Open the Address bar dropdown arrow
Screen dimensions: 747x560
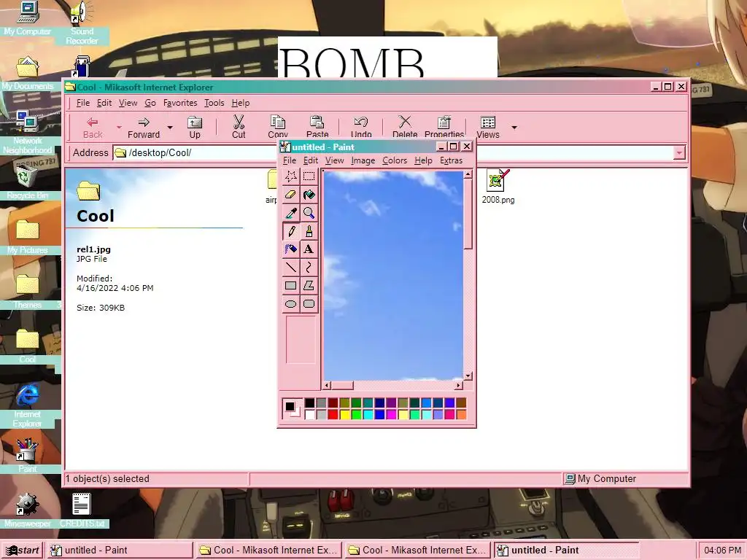pos(679,153)
